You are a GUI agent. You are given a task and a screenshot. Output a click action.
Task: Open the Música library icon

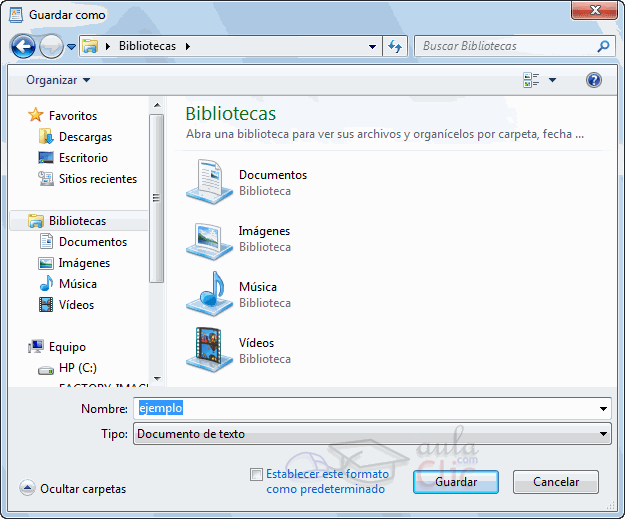(209, 294)
